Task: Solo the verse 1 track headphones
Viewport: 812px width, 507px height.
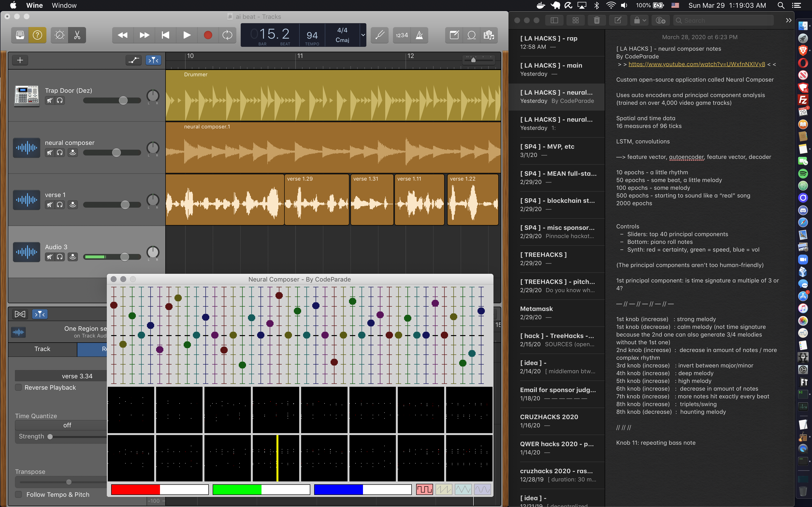Action: pos(60,204)
